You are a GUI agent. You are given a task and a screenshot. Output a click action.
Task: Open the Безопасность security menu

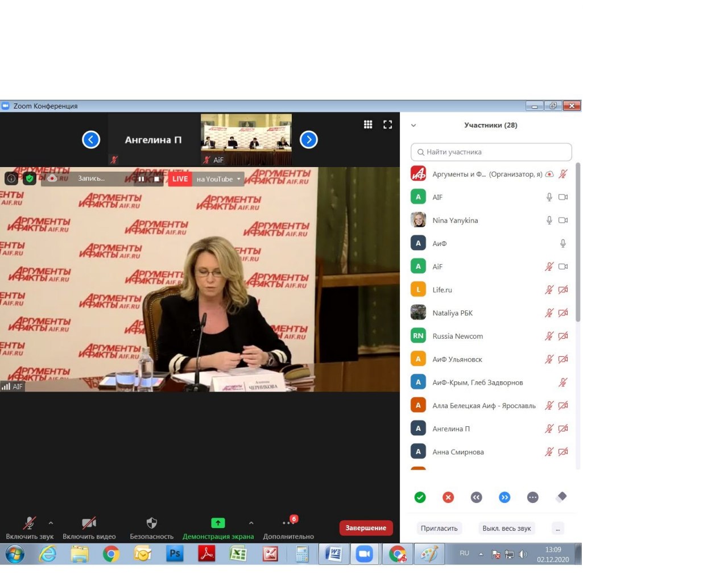click(x=152, y=527)
